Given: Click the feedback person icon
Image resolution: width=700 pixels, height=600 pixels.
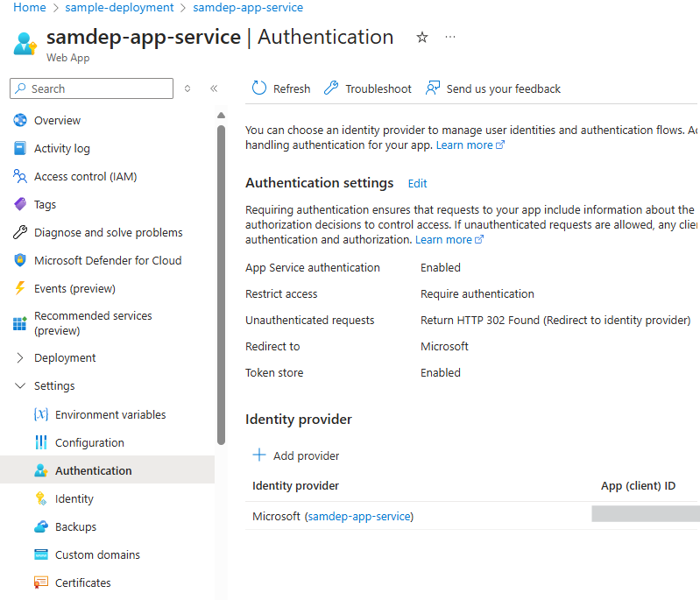Looking at the screenshot, I should (x=433, y=88).
